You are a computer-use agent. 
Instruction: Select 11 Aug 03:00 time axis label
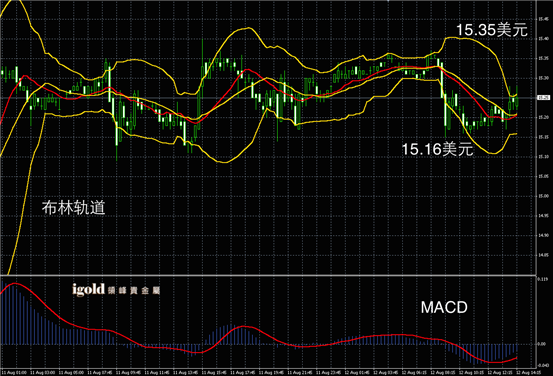point(43,372)
